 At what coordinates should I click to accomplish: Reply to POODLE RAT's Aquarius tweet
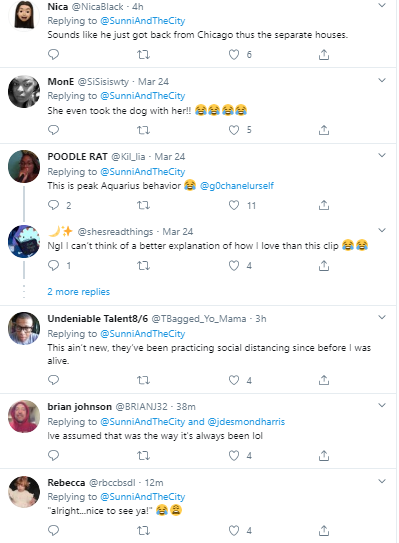click(53, 205)
